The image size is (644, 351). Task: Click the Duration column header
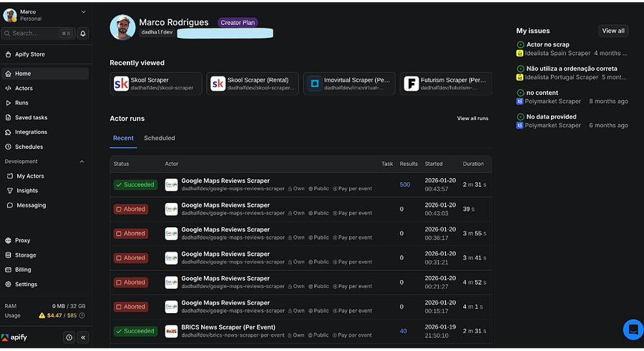coord(473,164)
